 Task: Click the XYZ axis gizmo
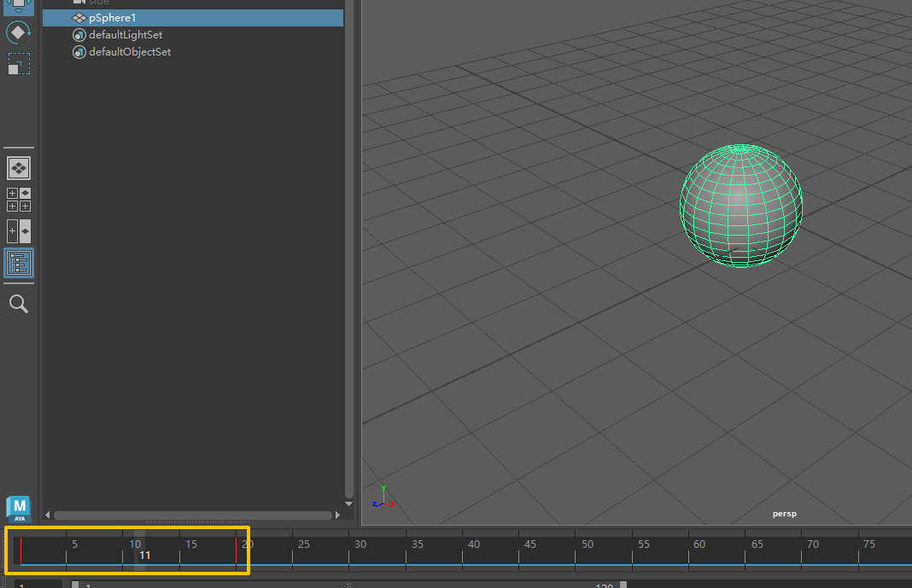(383, 498)
